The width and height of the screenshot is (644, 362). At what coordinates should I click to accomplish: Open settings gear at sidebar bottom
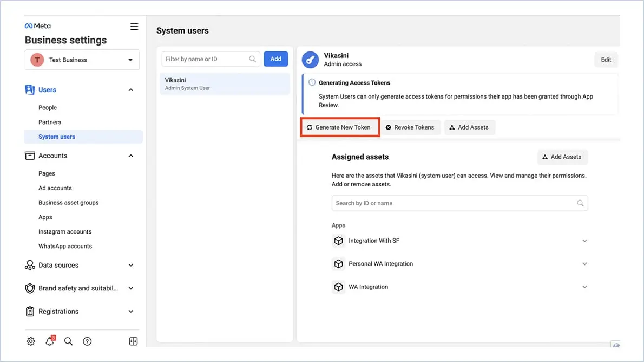click(31, 341)
